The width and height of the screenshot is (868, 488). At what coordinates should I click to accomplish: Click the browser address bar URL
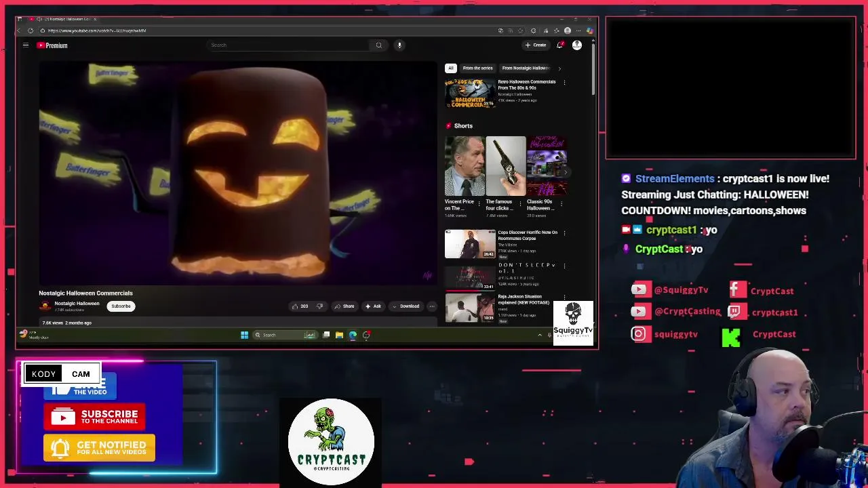pos(97,30)
